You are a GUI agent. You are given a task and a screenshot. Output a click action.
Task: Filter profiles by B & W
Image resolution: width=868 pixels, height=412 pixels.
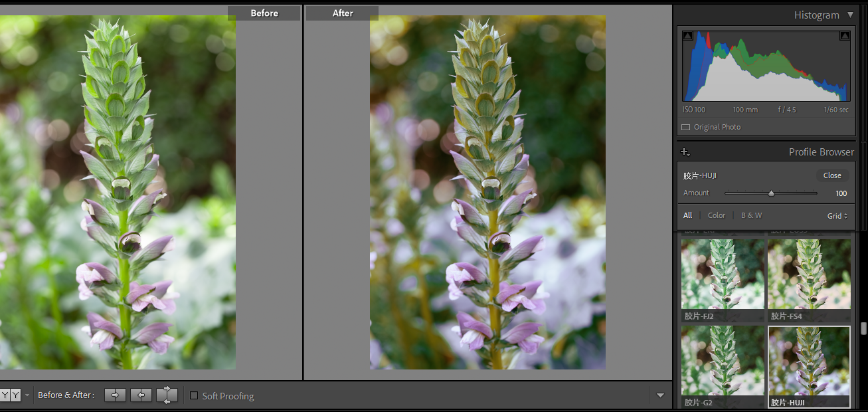(751, 215)
